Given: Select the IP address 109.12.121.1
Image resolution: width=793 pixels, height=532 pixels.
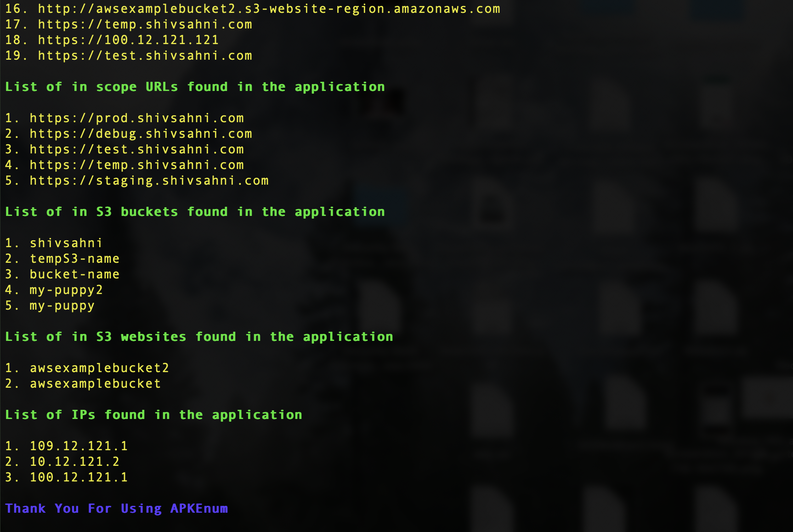Looking at the screenshot, I should pyautogui.click(x=79, y=447).
